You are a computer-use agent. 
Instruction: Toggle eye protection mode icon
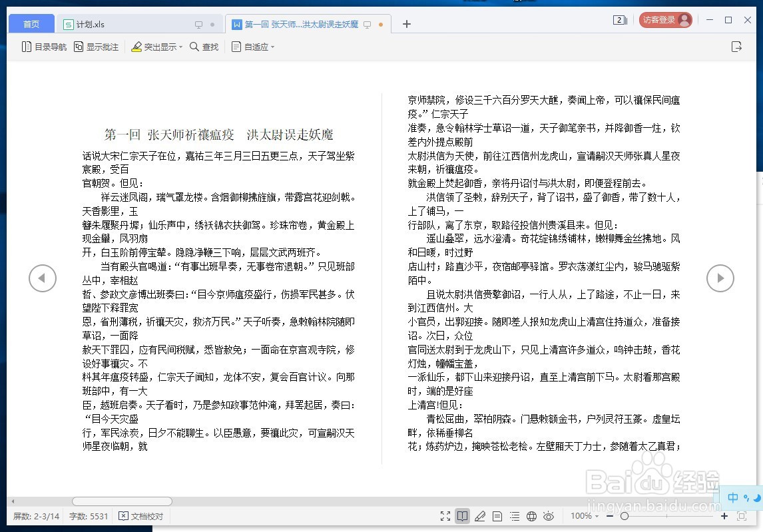tap(549, 517)
